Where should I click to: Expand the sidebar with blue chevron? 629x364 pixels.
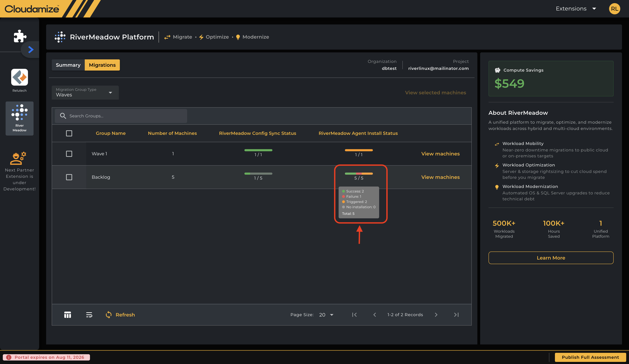pyautogui.click(x=31, y=50)
